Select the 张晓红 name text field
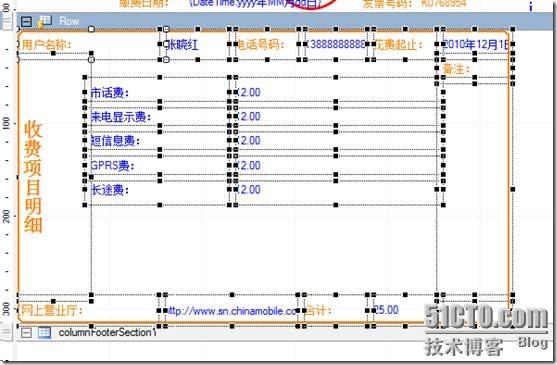The height and width of the screenshot is (365, 557). point(182,45)
